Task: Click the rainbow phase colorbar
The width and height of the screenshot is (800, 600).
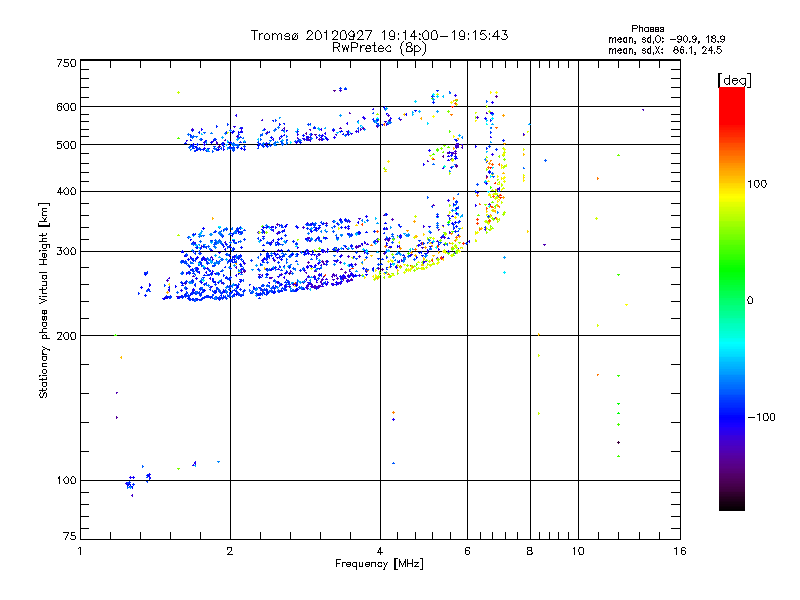Action: click(x=732, y=299)
